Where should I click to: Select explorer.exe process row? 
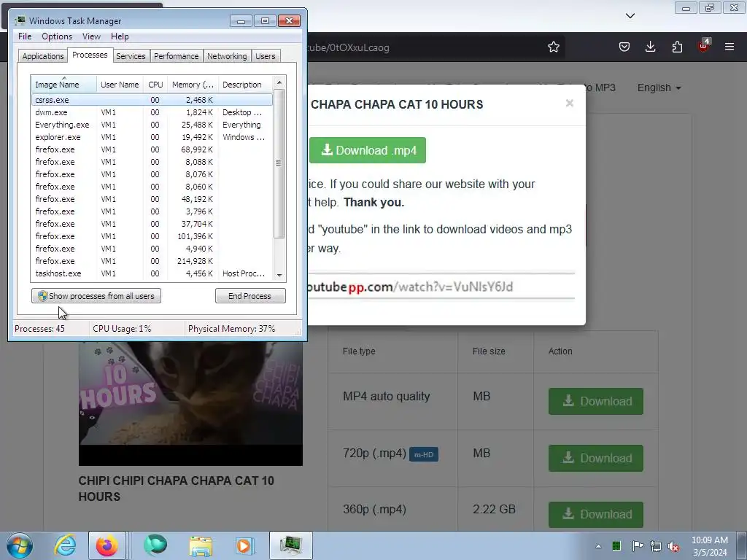(152, 137)
